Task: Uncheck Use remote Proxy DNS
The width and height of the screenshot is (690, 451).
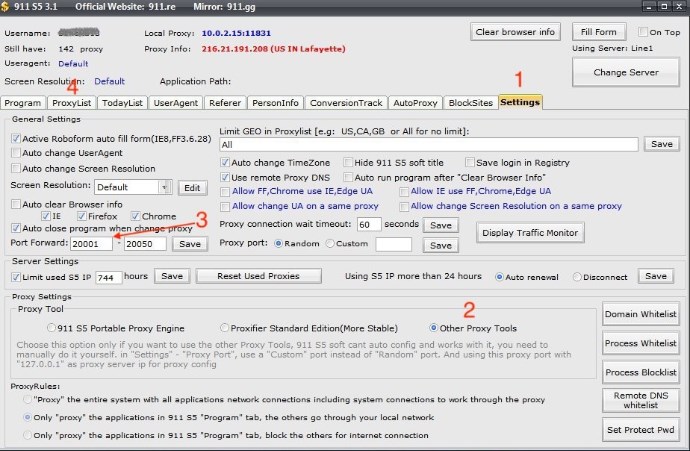Action: tap(225, 177)
